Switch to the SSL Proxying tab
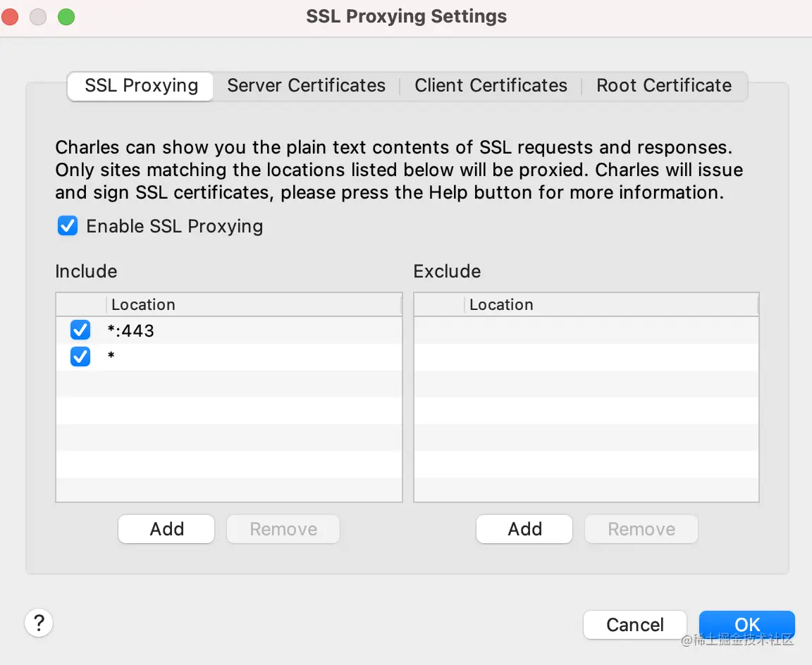The height and width of the screenshot is (665, 812). (x=141, y=86)
